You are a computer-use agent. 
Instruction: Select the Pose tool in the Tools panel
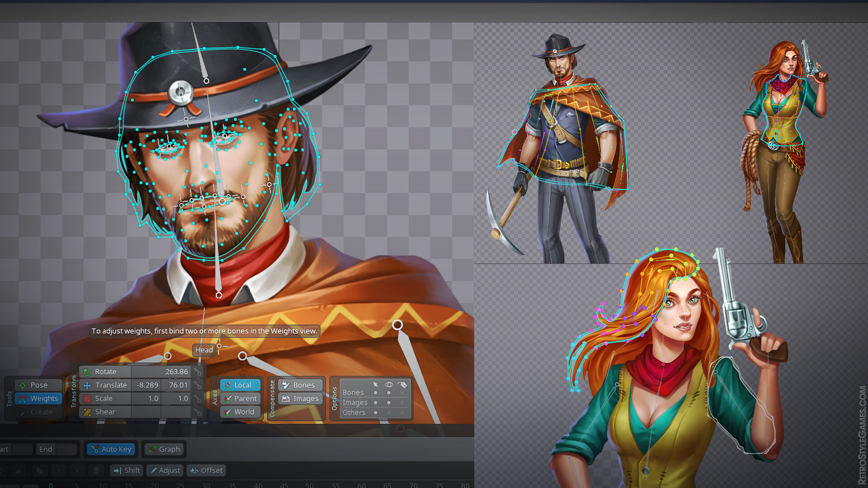38,385
